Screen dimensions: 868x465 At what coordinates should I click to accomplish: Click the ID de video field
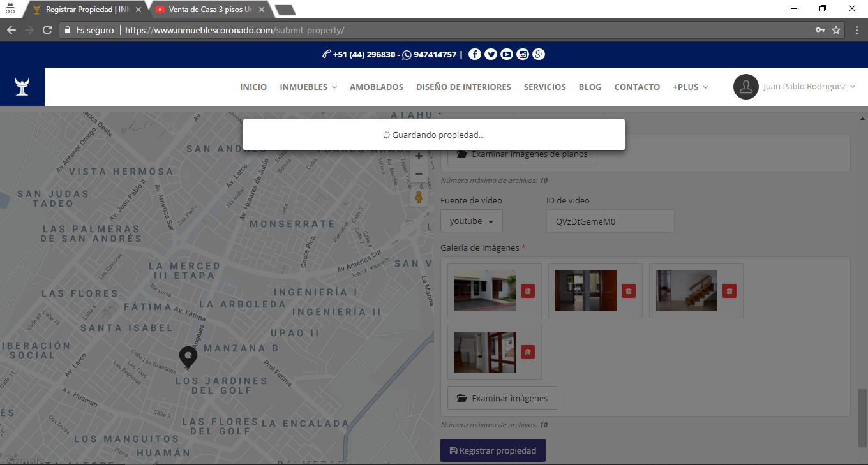[610, 221]
